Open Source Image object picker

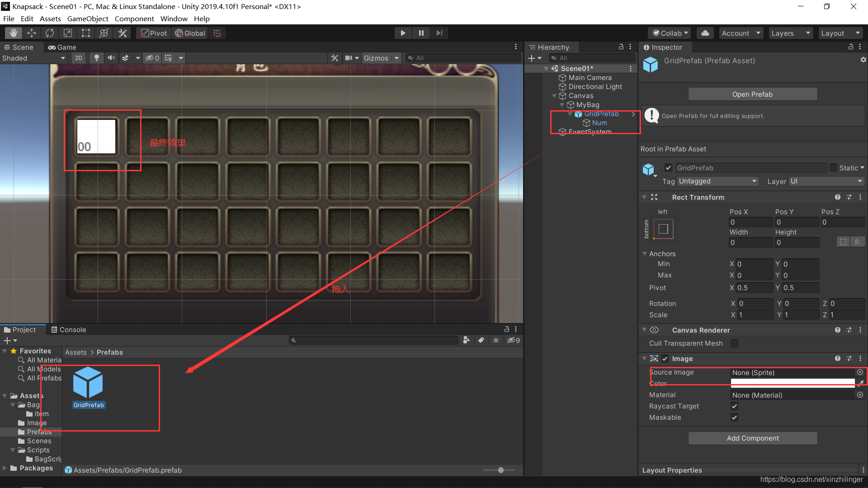click(x=860, y=372)
